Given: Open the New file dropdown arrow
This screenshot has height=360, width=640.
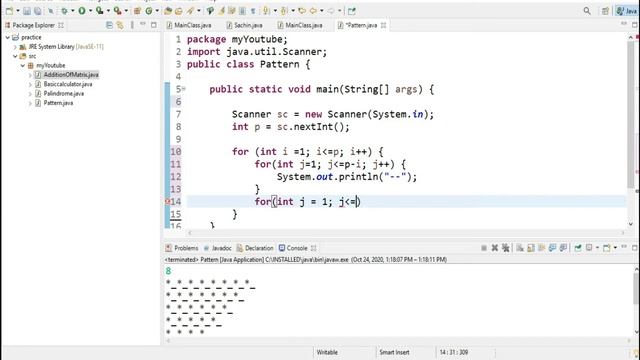Looking at the screenshot, I should click(x=18, y=11).
